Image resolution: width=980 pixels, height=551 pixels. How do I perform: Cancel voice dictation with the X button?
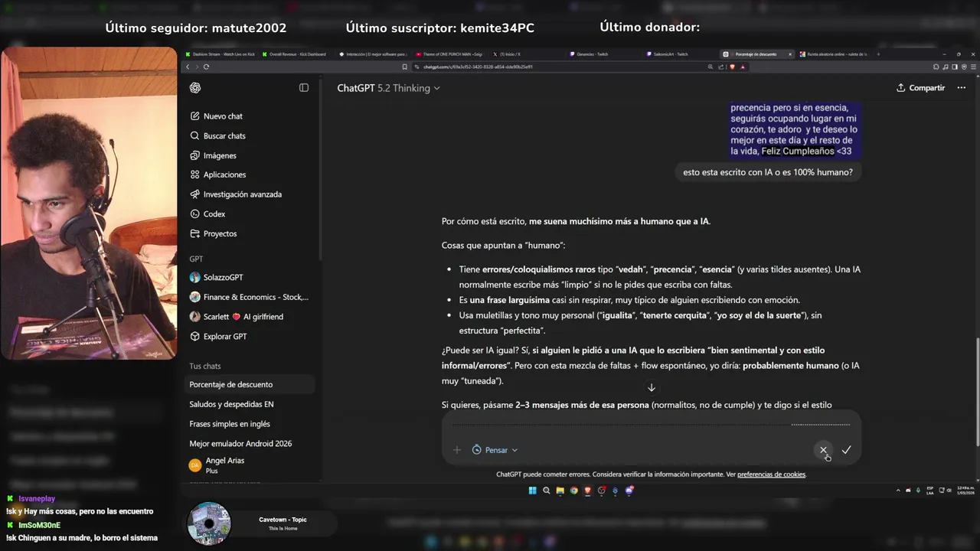(x=823, y=450)
